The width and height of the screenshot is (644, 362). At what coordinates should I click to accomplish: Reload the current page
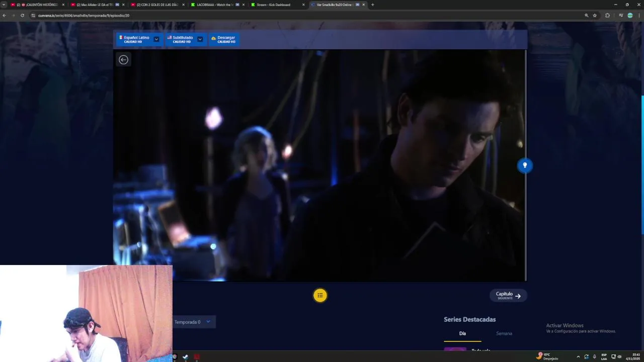pyautogui.click(x=22, y=16)
